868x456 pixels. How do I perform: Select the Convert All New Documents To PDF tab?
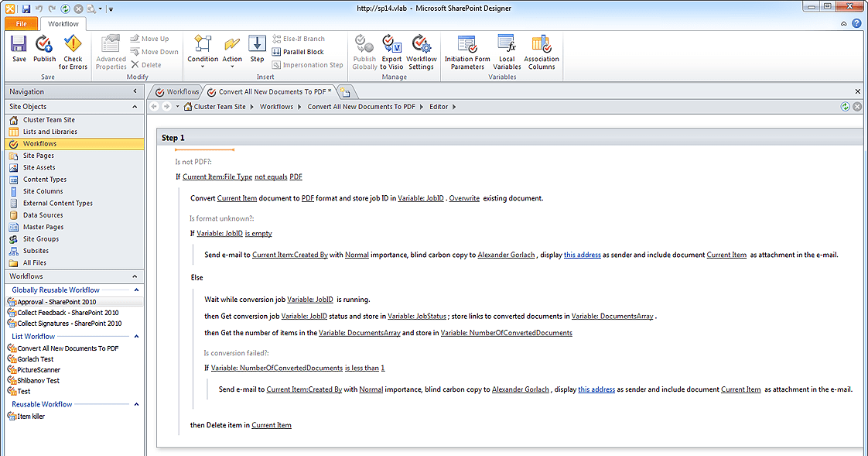coord(269,91)
